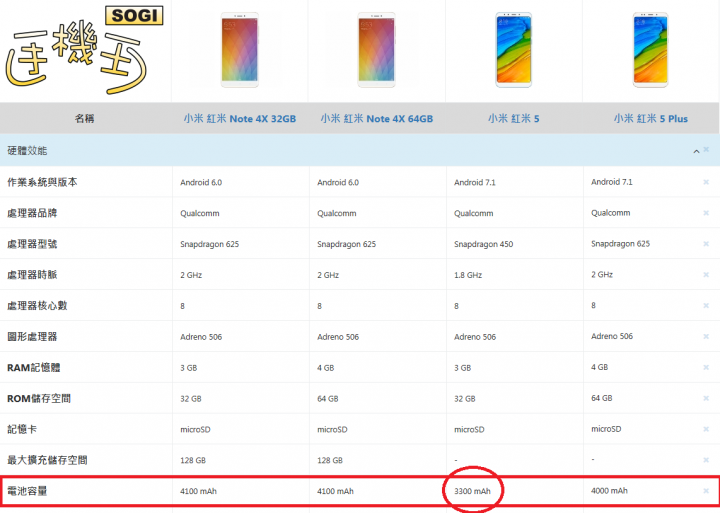Image resolution: width=720 pixels, height=513 pixels.
Task: Select microSD in the 紅米 5 Plus column
Action: (x=606, y=428)
